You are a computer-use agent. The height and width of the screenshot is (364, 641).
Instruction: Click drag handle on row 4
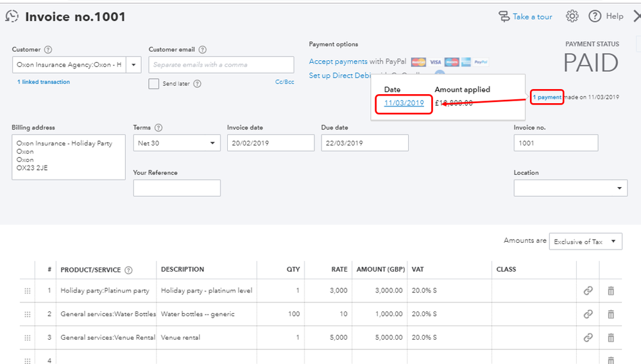click(28, 361)
